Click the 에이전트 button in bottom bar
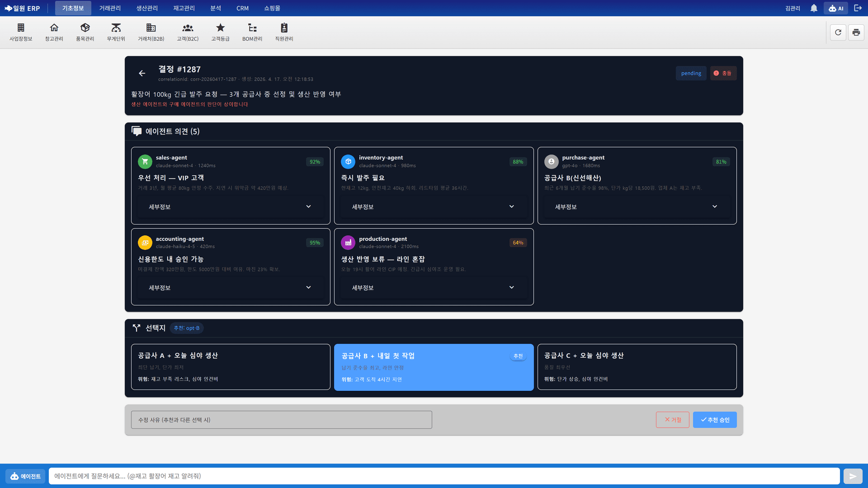 click(25, 476)
